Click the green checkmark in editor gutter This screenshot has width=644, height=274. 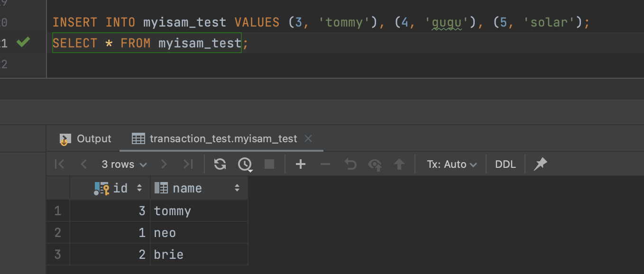[23, 43]
